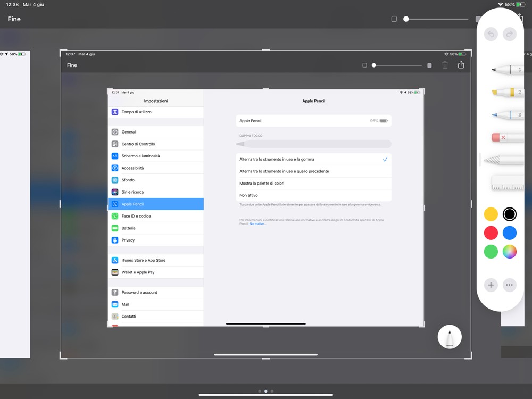Click the Password e account key icon
This screenshot has width=532, height=399.
pyautogui.click(x=115, y=292)
